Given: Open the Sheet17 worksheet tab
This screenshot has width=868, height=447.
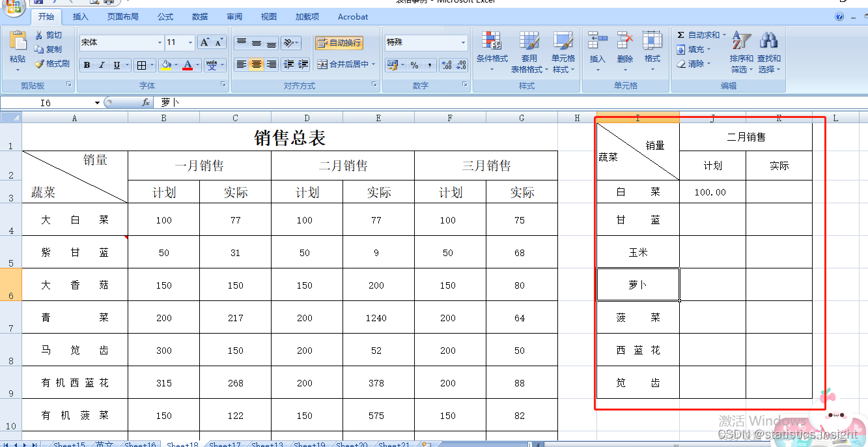Looking at the screenshot, I should 225,445.
